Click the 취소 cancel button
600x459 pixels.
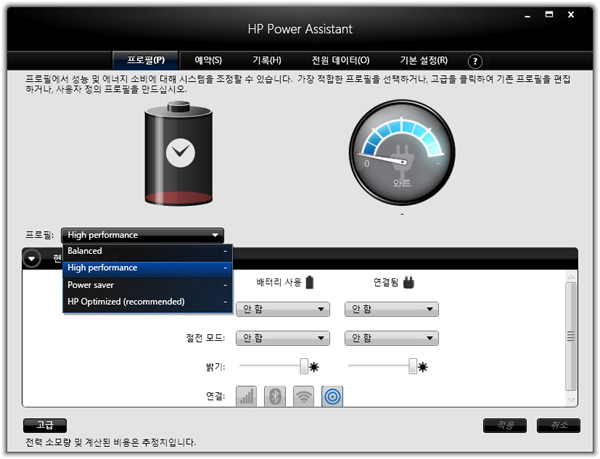coord(559,425)
